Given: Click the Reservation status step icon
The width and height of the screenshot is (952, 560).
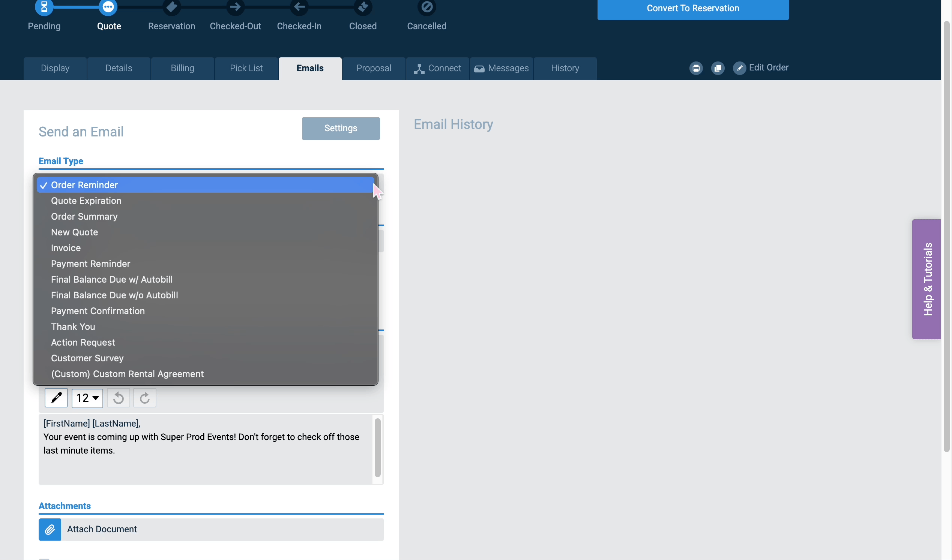Looking at the screenshot, I should (171, 7).
